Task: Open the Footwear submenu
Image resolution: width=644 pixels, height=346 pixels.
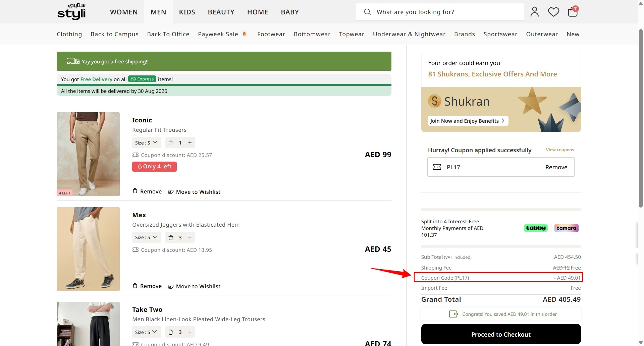Action: pyautogui.click(x=271, y=34)
